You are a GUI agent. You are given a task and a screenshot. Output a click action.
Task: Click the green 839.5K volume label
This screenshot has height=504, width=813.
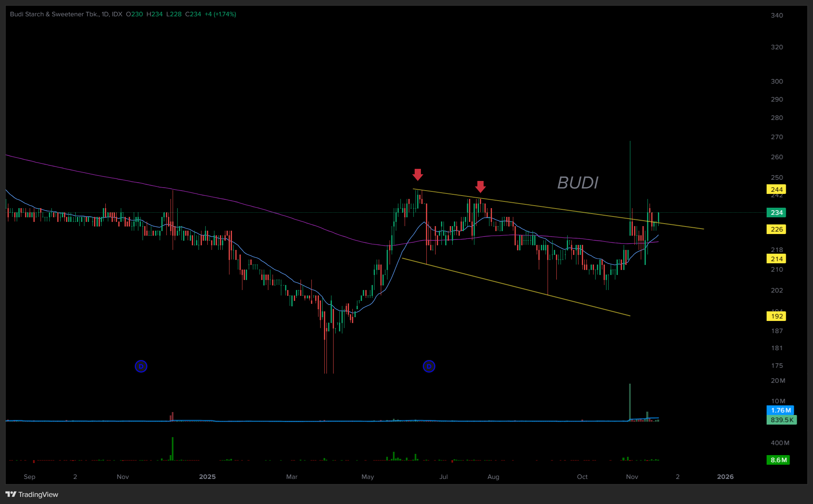782,420
